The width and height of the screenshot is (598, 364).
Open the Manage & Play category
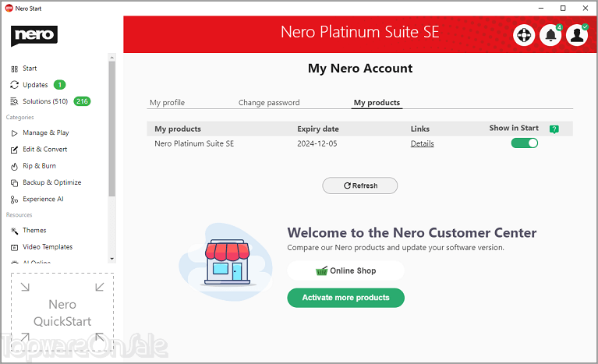[x=46, y=133]
